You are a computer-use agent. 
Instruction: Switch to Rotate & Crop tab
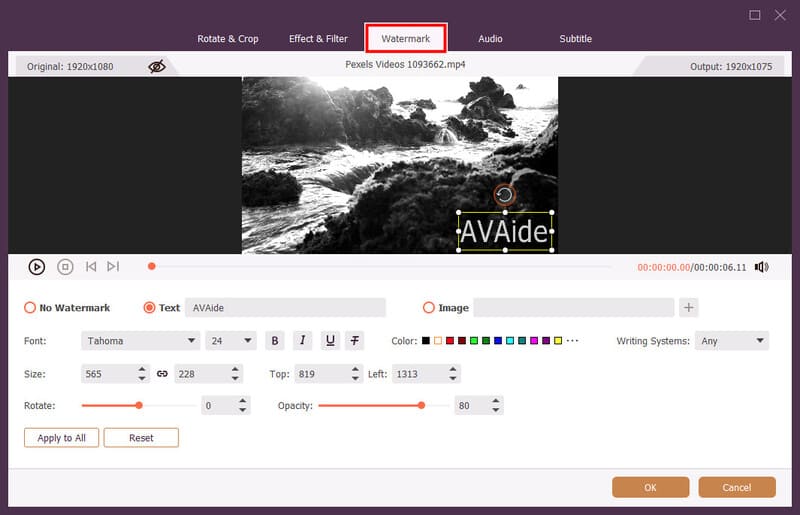228,39
